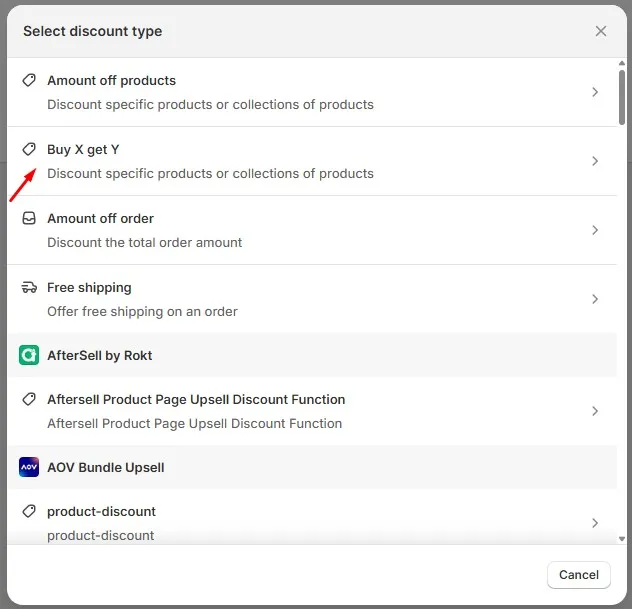632x609 pixels.
Task: Click the Select discount type dialog title
Action: 93,31
